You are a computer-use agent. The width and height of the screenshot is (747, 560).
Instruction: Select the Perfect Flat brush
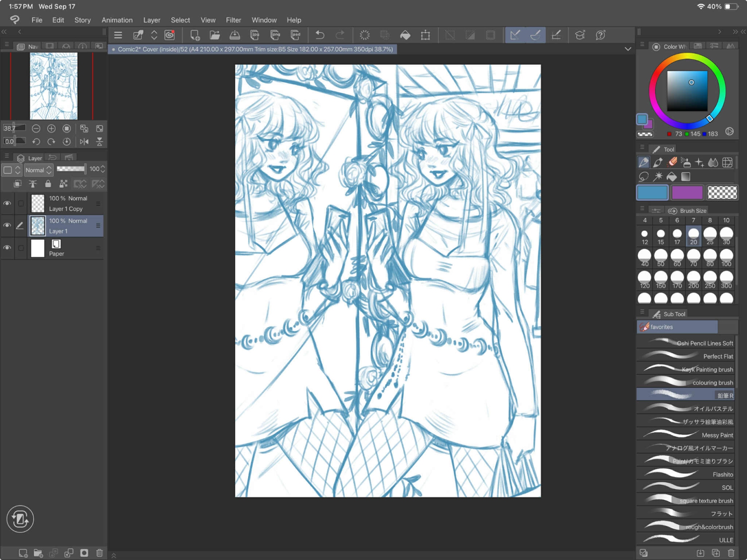pyautogui.click(x=686, y=356)
